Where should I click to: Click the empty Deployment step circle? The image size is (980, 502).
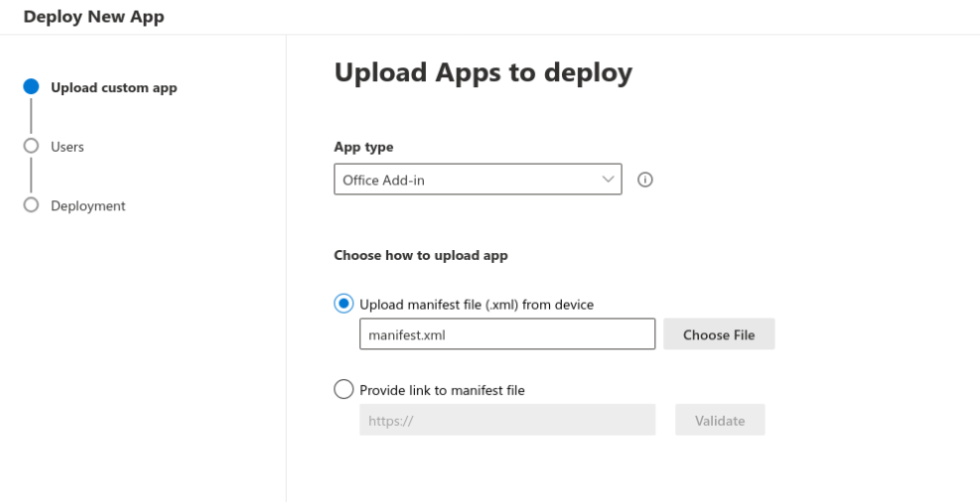31,205
